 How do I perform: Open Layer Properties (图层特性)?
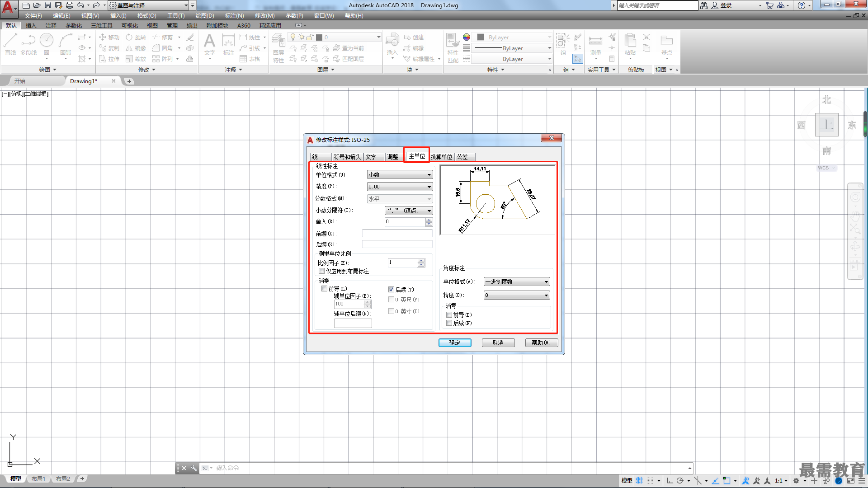(278, 48)
